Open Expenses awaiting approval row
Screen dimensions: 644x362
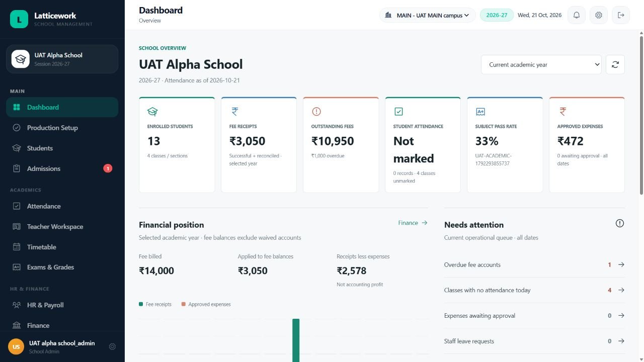(534, 316)
